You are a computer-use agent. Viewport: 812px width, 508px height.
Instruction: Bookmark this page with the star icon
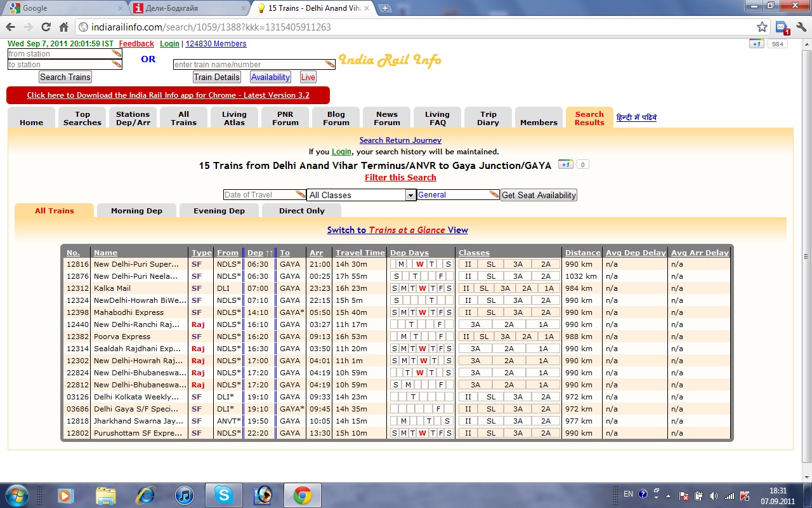click(x=762, y=27)
